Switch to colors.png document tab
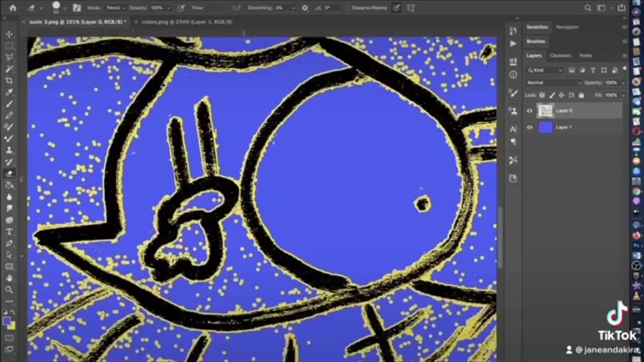The height and width of the screenshot is (362, 644). click(187, 22)
